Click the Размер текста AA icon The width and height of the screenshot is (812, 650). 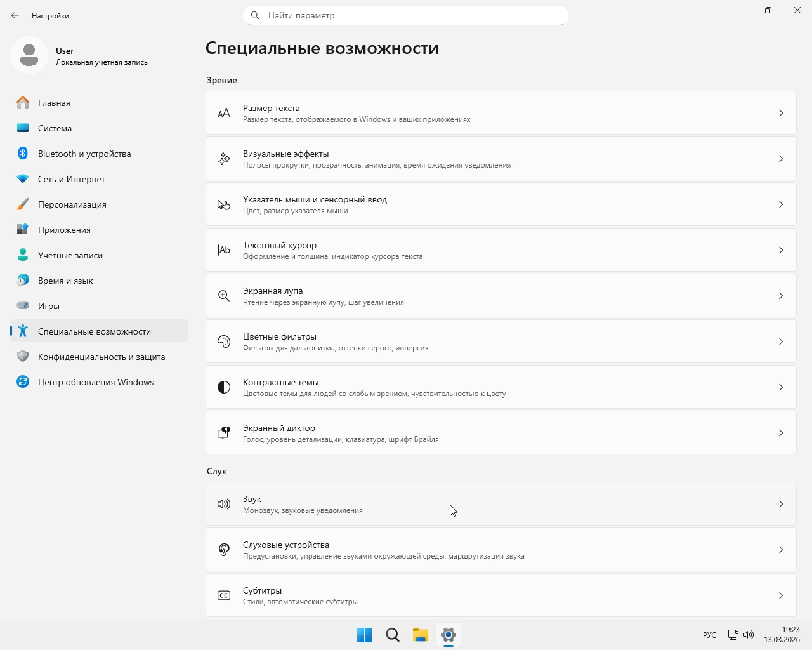224,113
